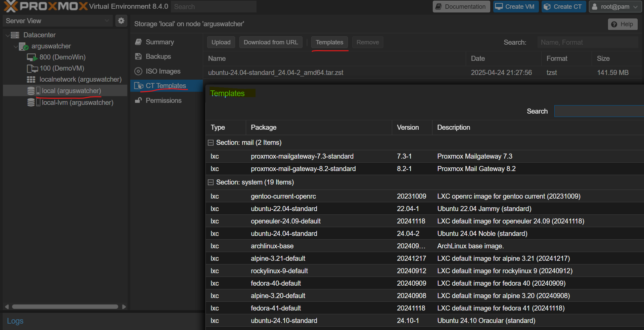Viewport: 644px width, 330px height.
Task: Sort by the Package column header
Action: (x=319, y=128)
